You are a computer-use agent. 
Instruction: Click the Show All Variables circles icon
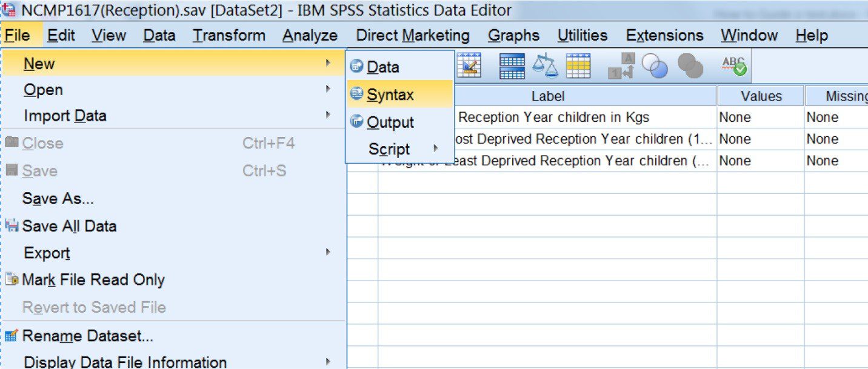click(690, 67)
